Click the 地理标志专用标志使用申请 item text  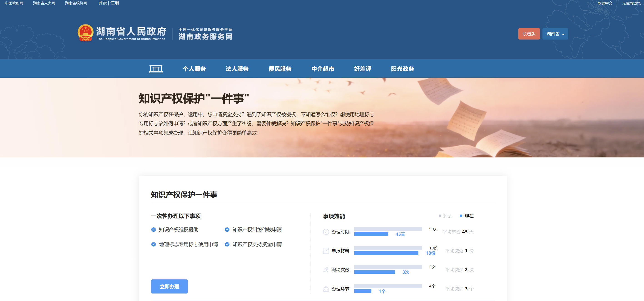pos(188,244)
